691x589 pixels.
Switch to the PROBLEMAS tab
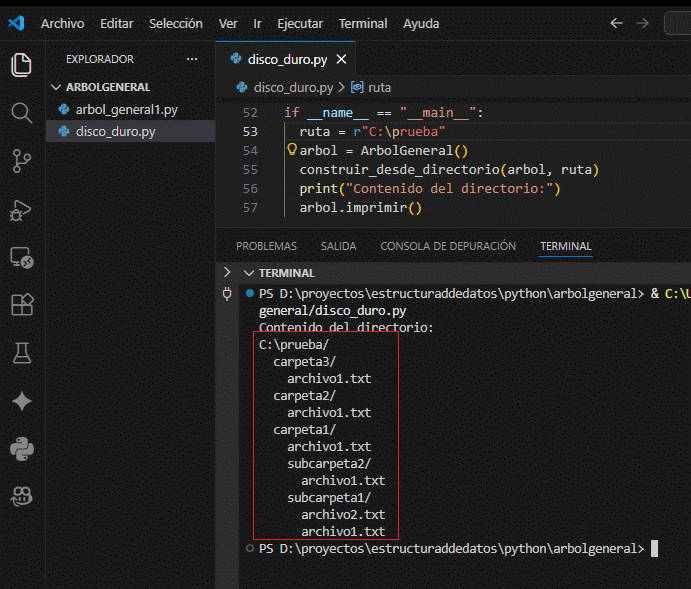click(266, 246)
